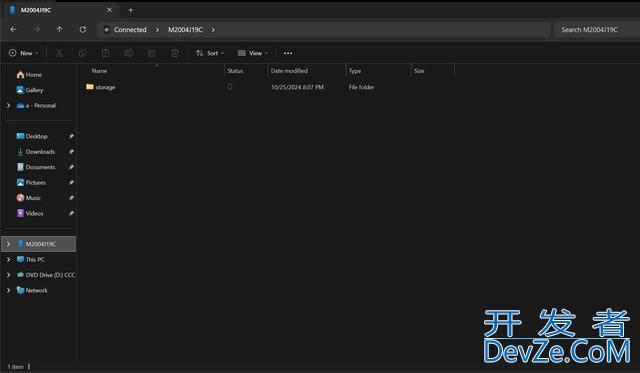Click the Rename icon in toolbar
Image resolution: width=640 pixels, height=373 pixels.
(x=129, y=53)
